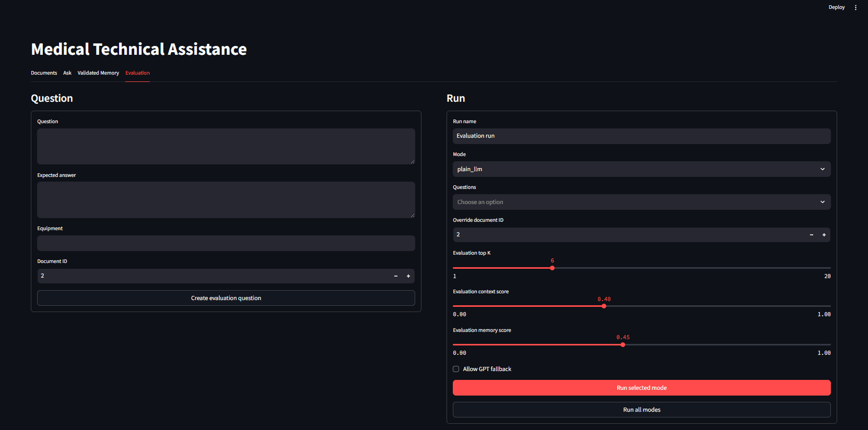Decrease Override document ID with minus icon
Screen dimensions: 868x430
(x=812, y=235)
